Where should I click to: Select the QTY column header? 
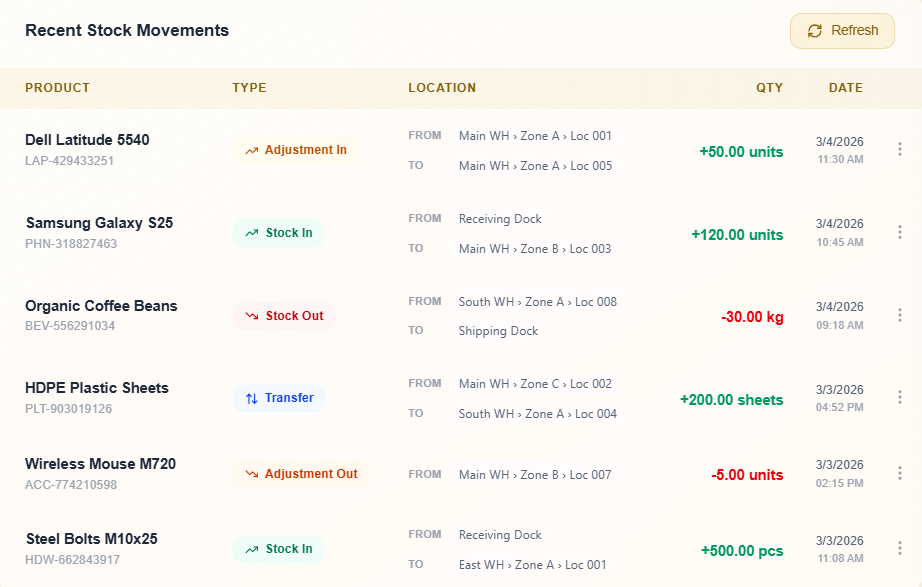[770, 88]
